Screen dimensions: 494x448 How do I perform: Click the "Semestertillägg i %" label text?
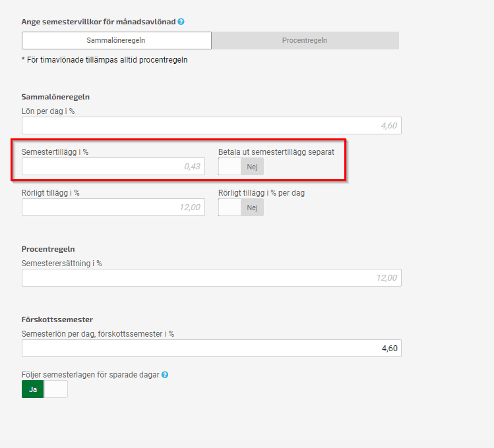pos(55,152)
